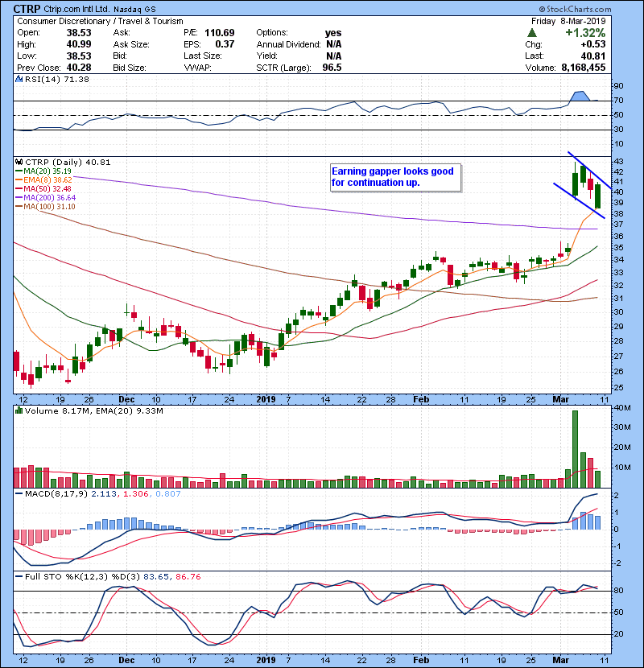Click the StockCharts.com copyright text

pyautogui.click(x=575, y=9)
